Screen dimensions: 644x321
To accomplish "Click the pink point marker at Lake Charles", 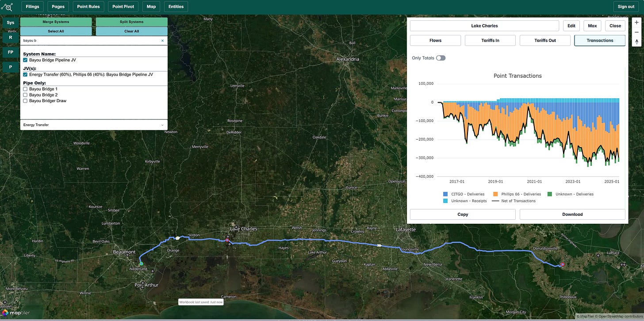I will [227, 240].
